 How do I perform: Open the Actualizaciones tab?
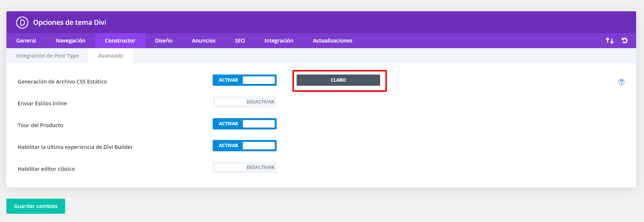[333, 41]
